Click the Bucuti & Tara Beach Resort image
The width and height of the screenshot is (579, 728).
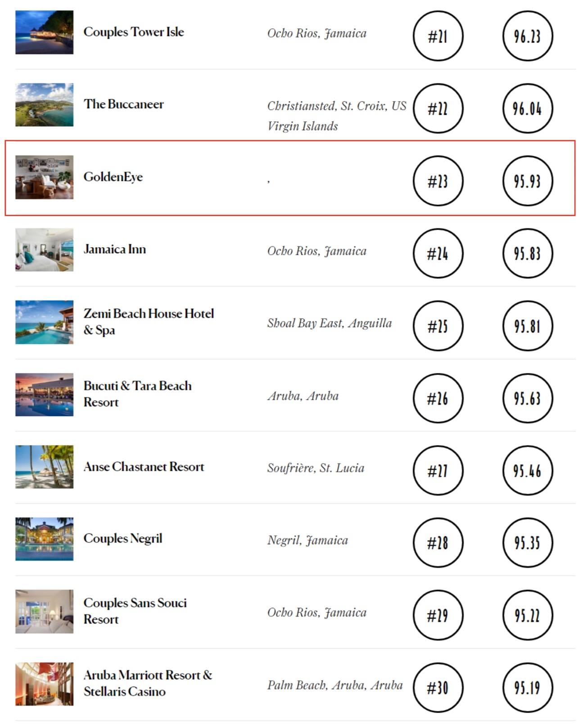44,395
